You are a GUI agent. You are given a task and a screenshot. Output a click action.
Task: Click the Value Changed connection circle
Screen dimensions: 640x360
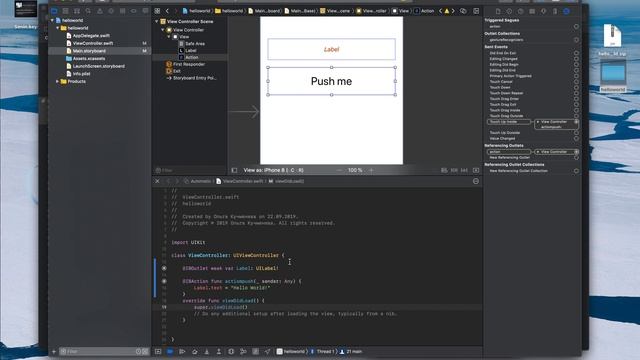(576, 138)
